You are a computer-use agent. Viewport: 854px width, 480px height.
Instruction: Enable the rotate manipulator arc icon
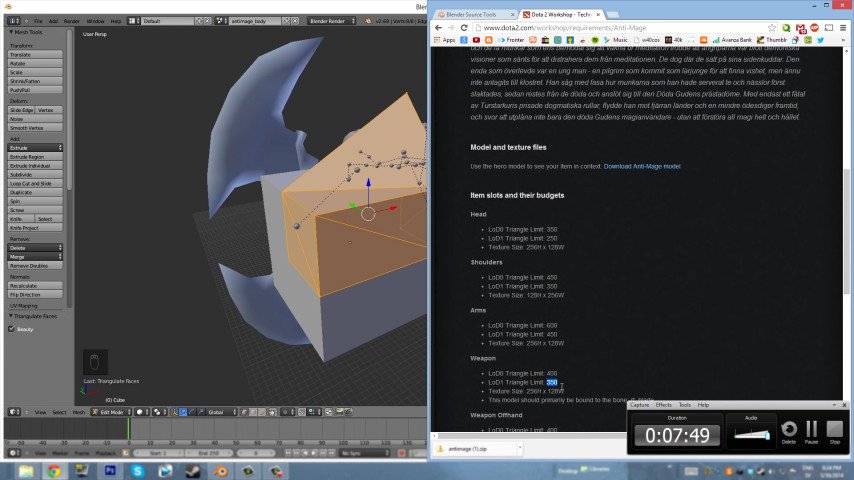(x=192, y=412)
